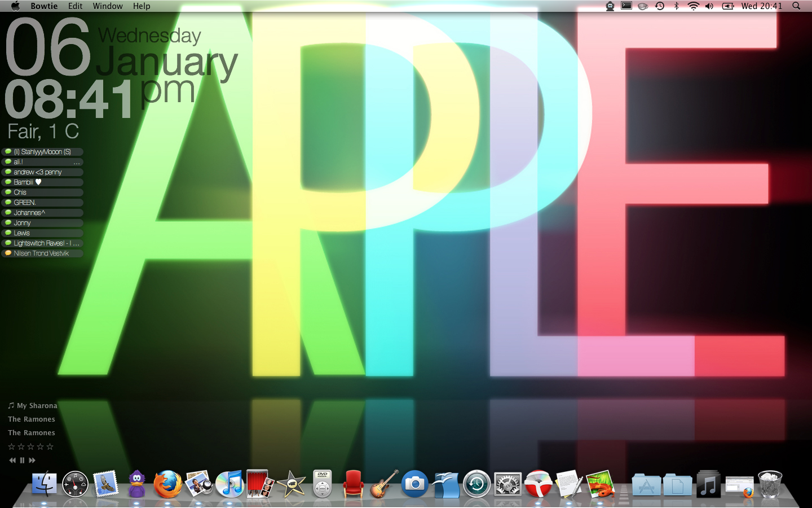Viewport: 812px width, 508px height.
Task: Click the third rating star in Bowtie
Action: [30, 446]
